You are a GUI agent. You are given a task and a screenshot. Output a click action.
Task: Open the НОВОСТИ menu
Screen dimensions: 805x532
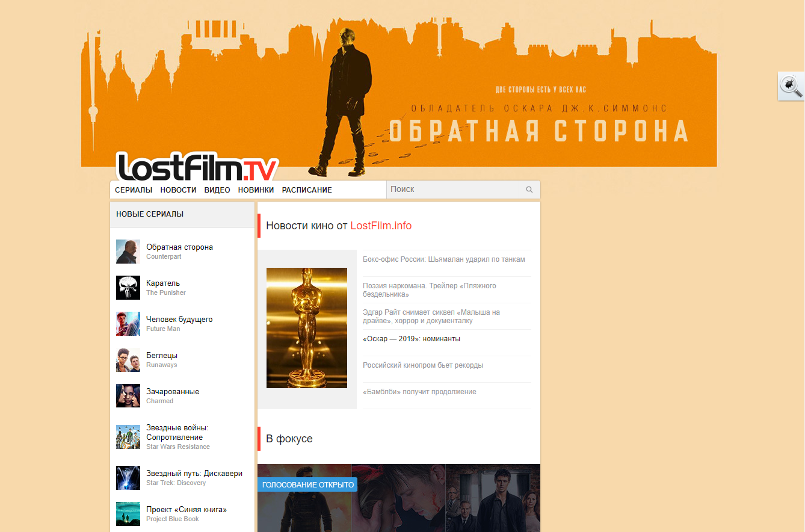tap(178, 190)
